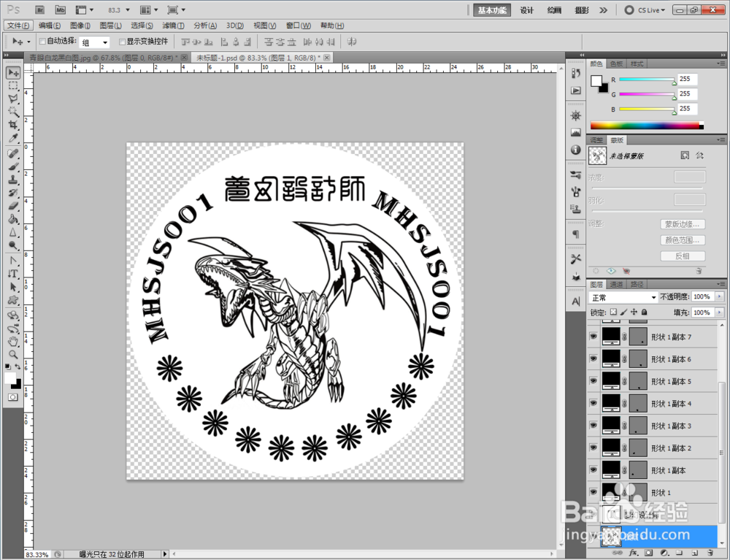Click the 蒙版边缘... button
730x560 pixels.
[x=683, y=224]
